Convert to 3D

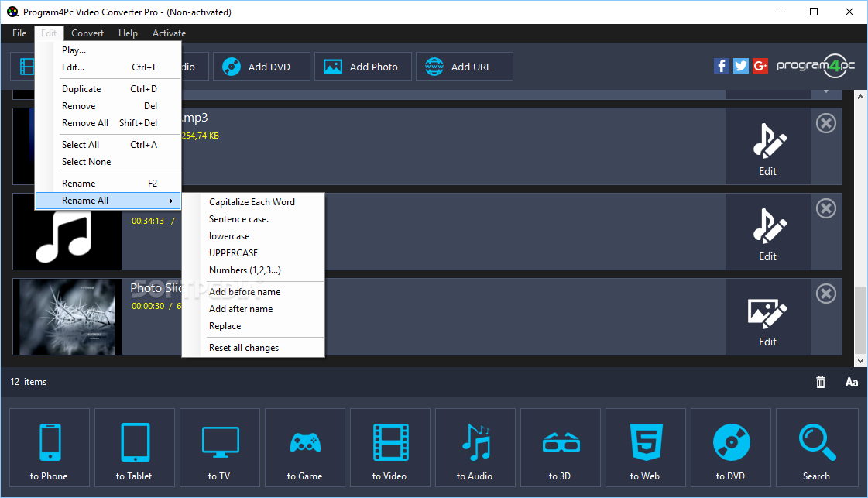[561, 448]
